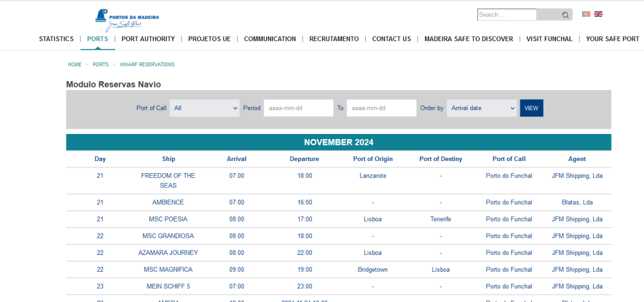Switch language with the UK flag
The width and height of the screenshot is (644, 302).
(x=598, y=14)
